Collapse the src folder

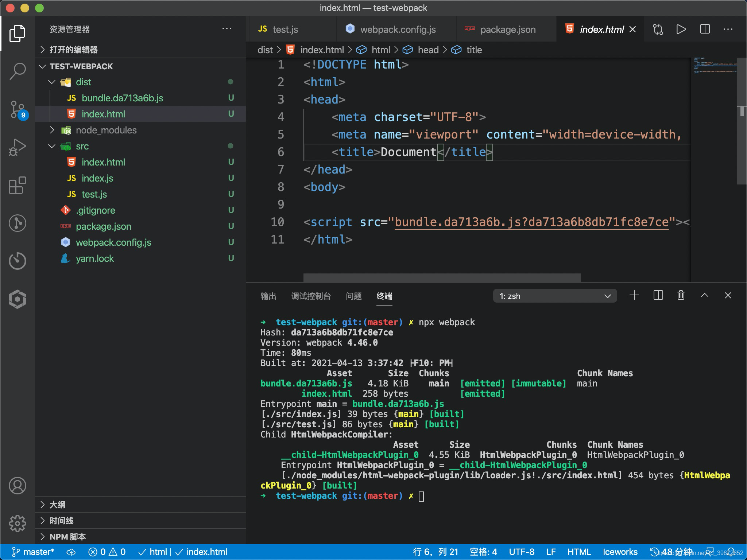140,146
